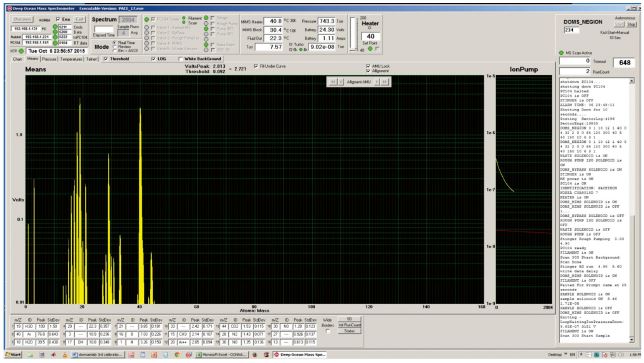Click the date and time field
Screen dimensions: 644x363
[x=57, y=51]
